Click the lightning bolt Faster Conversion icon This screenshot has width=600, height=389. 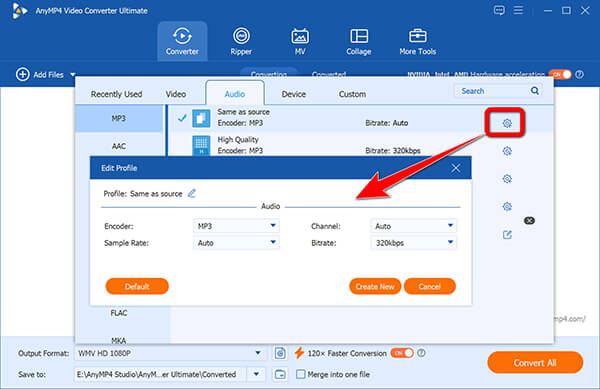[299, 353]
